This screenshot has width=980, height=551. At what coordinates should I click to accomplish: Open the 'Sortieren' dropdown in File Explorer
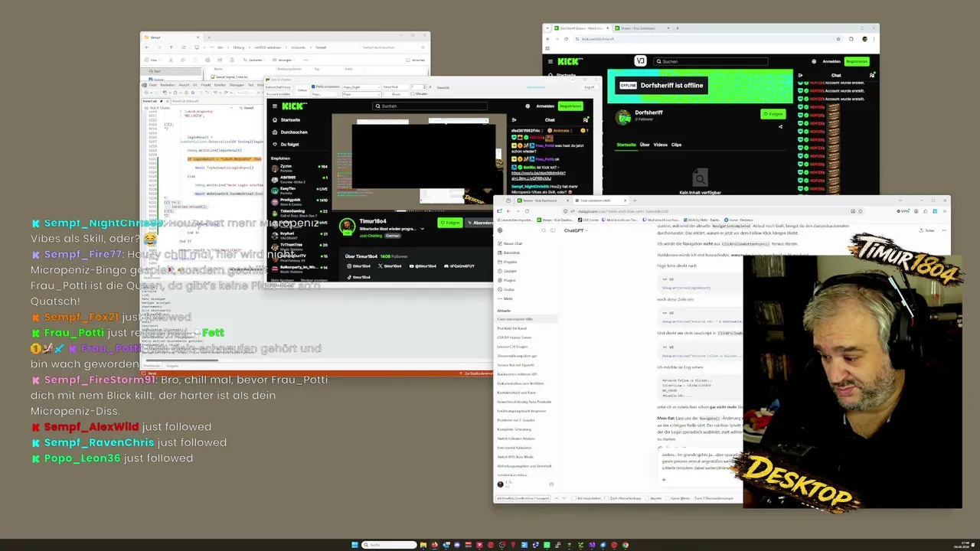tap(253, 60)
